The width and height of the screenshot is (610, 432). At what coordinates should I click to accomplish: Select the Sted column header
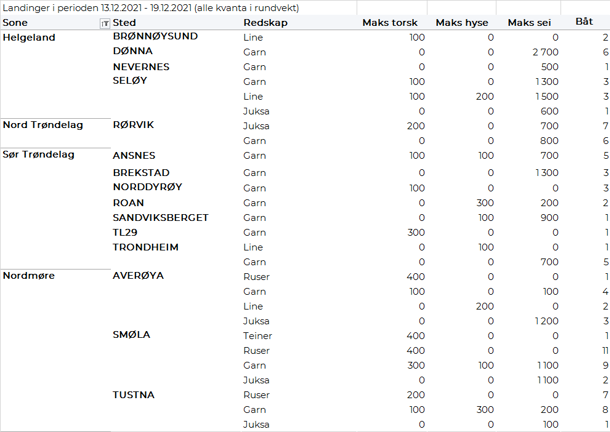click(x=126, y=22)
